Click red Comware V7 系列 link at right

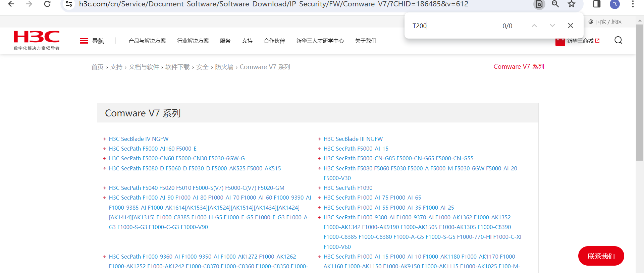[519, 67]
